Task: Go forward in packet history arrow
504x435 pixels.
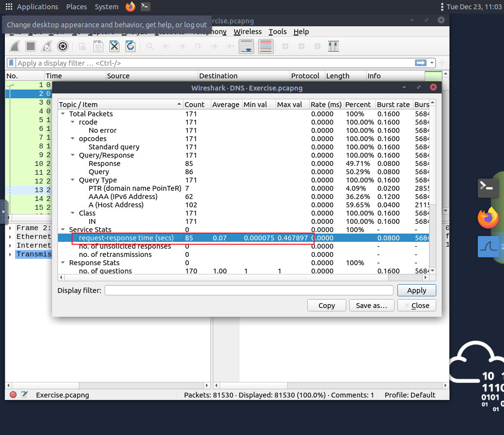Action: [182, 47]
